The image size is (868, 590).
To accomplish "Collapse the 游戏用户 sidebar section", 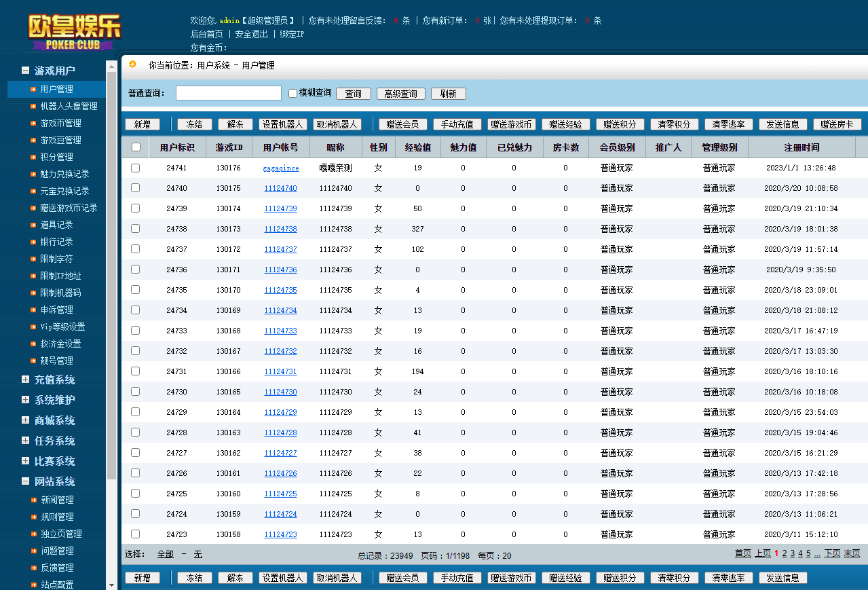I will pyautogui.click(x=25, y=71).
